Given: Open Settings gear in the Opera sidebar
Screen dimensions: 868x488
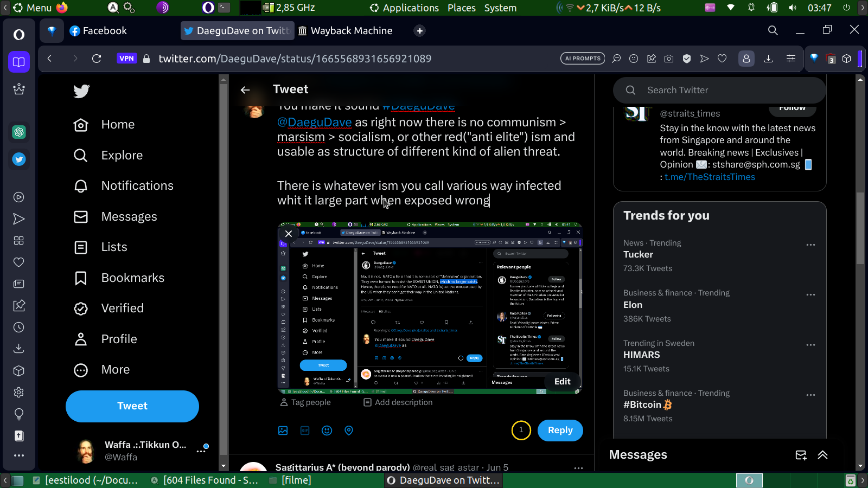Looking at the screenshot, I should (x=19, y=393).
